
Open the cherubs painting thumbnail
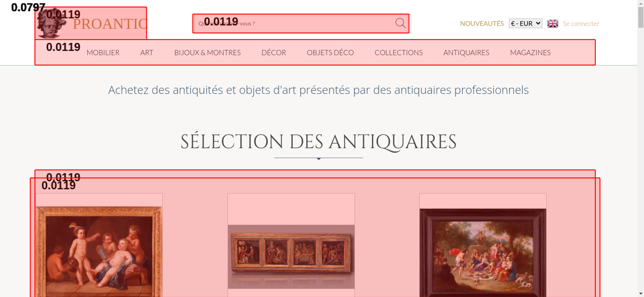click(x=99, y=252)
